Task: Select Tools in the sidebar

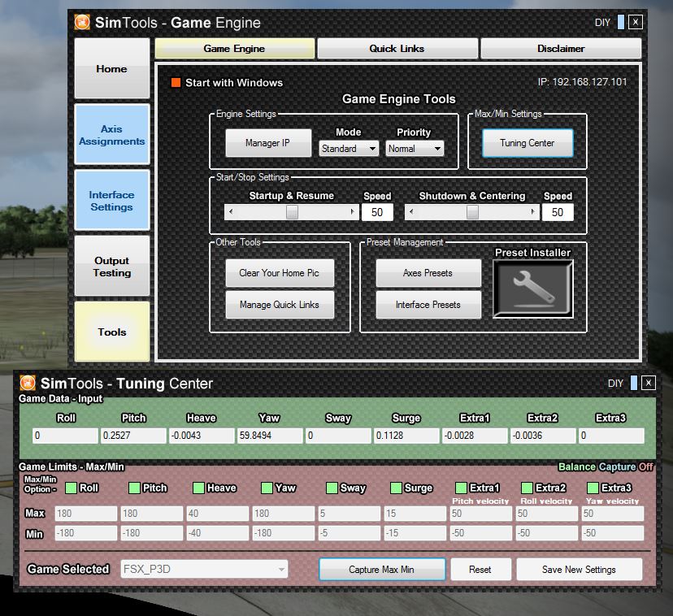Action: pyautogui.click(x=112, y=332)
